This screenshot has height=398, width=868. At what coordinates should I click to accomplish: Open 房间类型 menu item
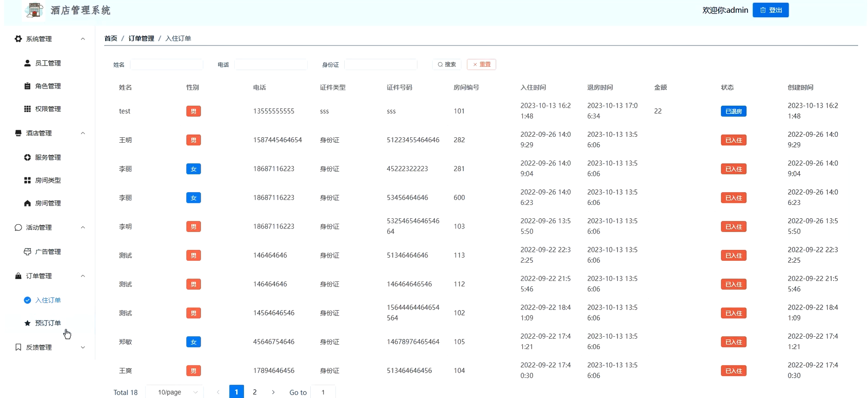(48, 180)
